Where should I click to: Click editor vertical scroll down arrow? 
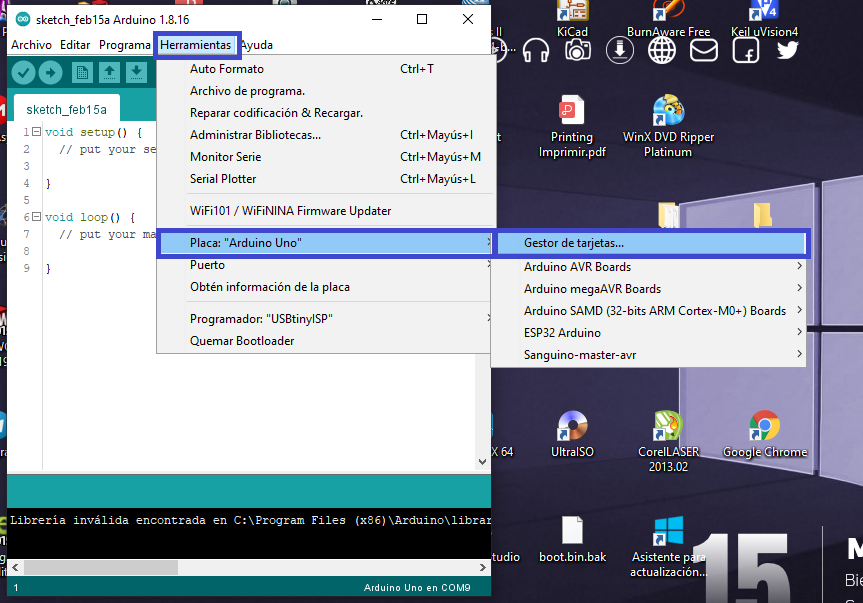point(482,462)
